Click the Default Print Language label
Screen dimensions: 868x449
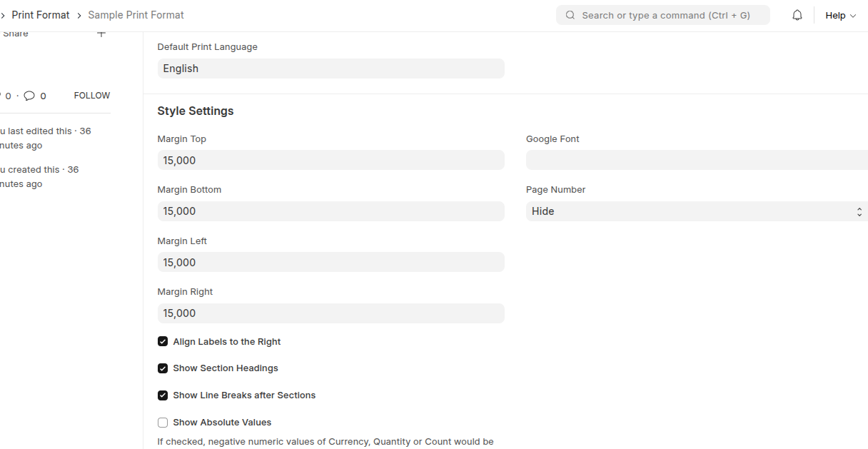(x=207, y=47)
